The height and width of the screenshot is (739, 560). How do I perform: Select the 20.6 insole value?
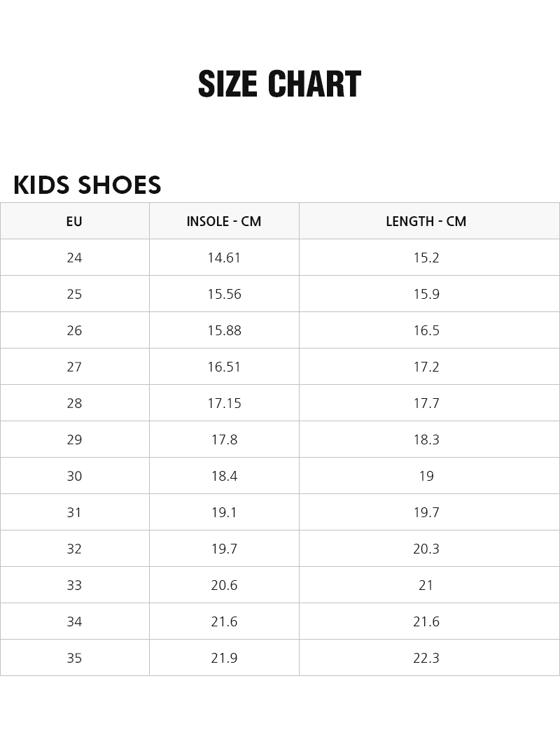click(224, 585)
